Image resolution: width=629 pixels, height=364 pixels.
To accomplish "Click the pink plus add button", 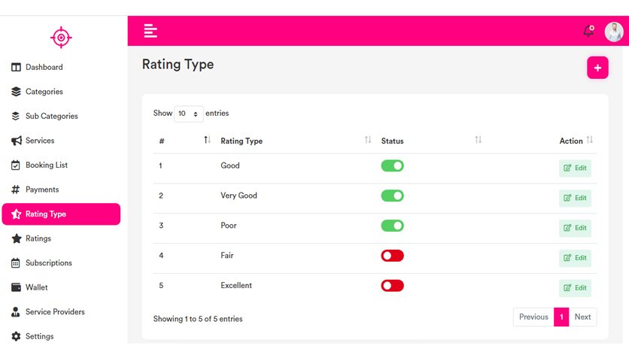I will pyautogui.click(x=597, y=68).
